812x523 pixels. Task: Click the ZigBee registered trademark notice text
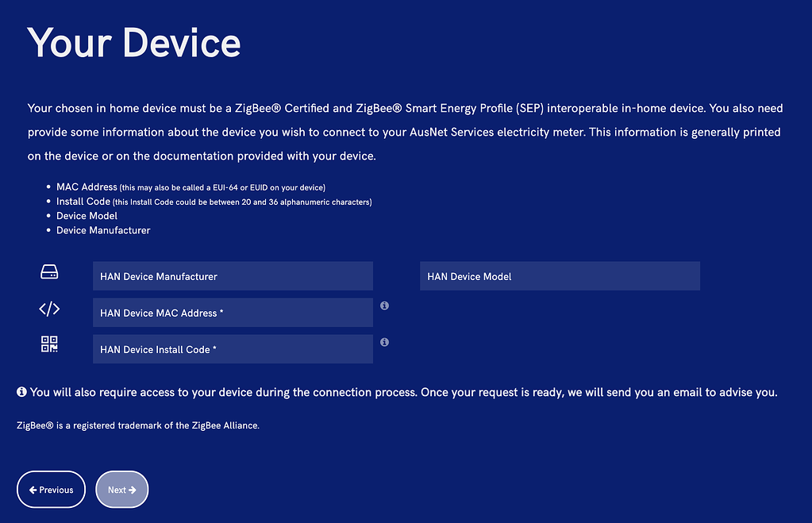(138, 425)
